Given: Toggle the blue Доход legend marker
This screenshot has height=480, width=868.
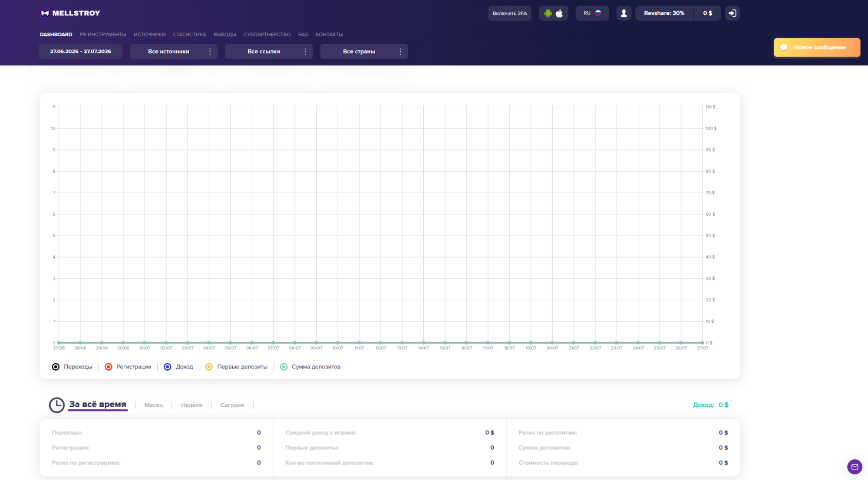Looking at the screenshot, I should tap(167, 367).
